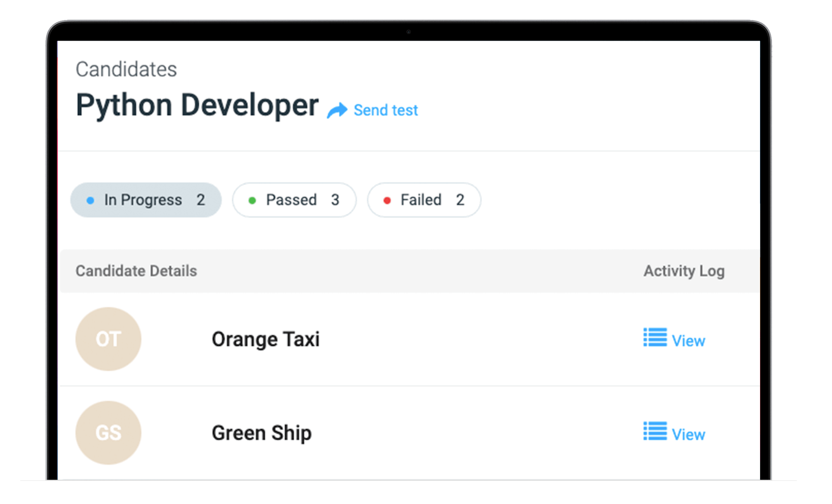
Task: Click the list icon in Orange Taxi's row
Action: pyautogui.click(x=655, y=338)
